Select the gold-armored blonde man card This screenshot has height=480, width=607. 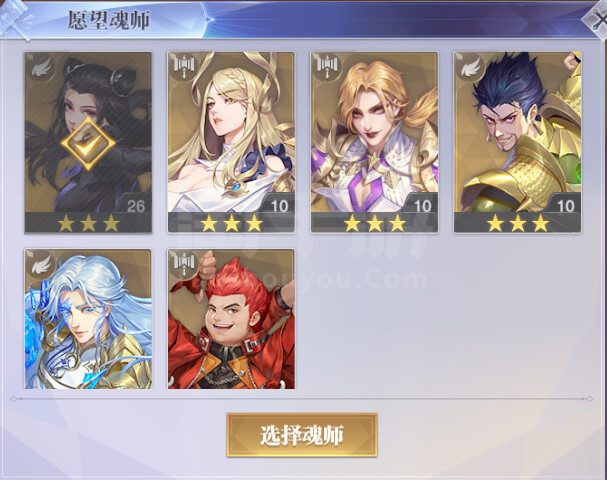tap(374, 142)
